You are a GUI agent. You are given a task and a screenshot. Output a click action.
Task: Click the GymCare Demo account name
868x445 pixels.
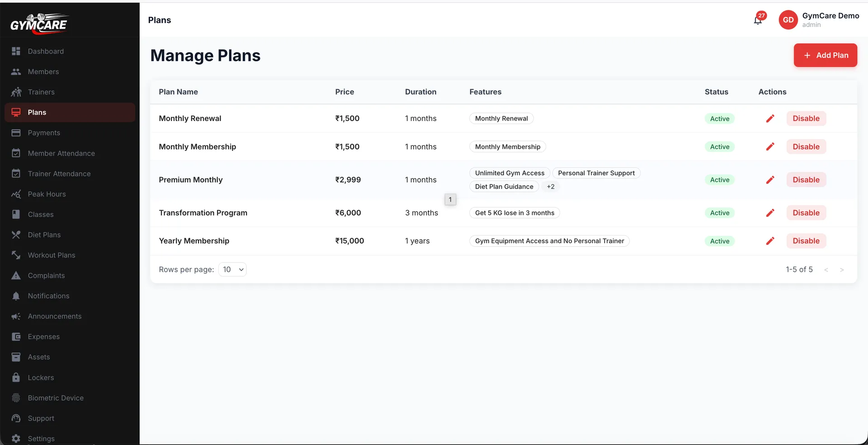click(x=830, y=16)
